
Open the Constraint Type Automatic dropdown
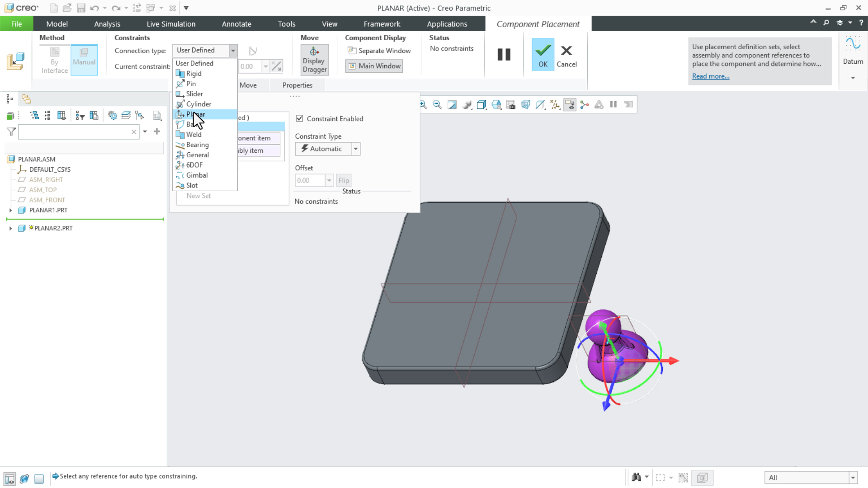coord(356,149)
